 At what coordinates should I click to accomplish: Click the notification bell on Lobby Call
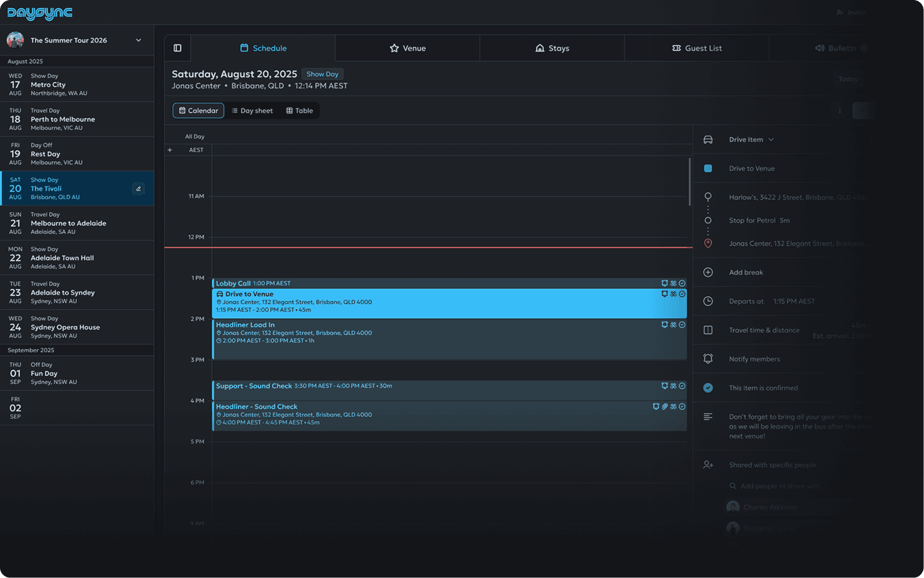665,283
